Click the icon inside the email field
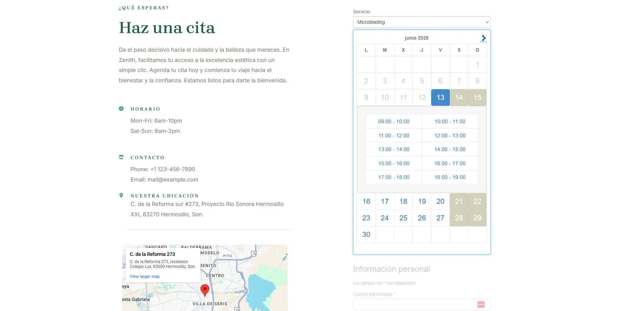Image resolution: width=644 pixels, height=311 pixels. [481, 304]
